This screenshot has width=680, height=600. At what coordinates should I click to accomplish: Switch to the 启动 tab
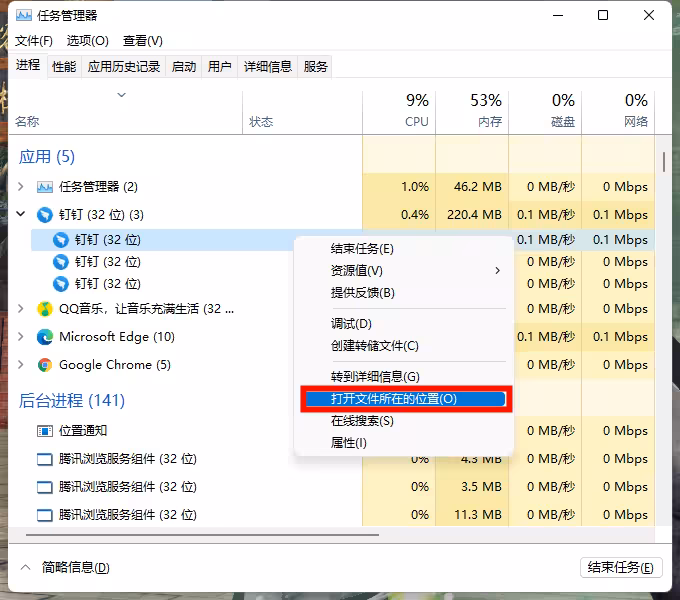click(184, 66)
